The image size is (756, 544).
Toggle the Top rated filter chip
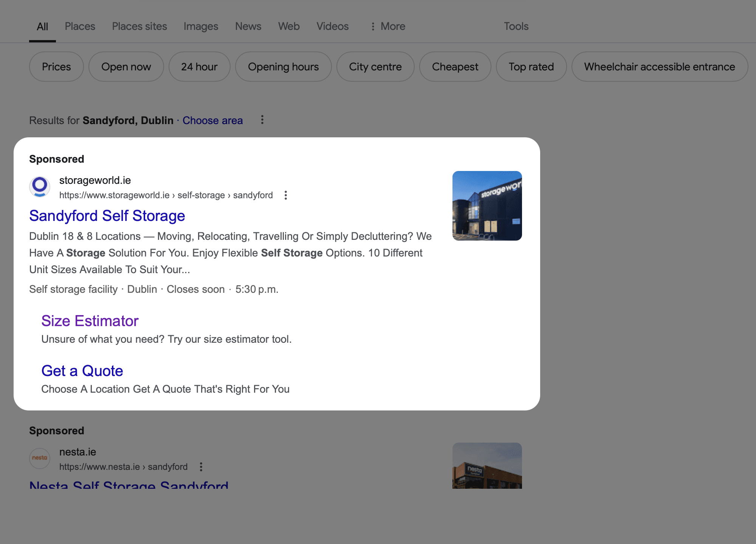[x=531, y=67]
